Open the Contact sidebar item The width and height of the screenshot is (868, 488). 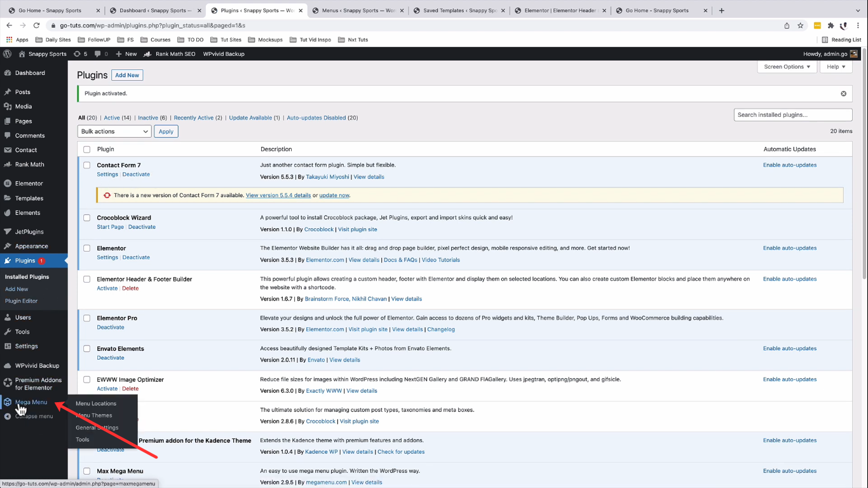[26, 151]
